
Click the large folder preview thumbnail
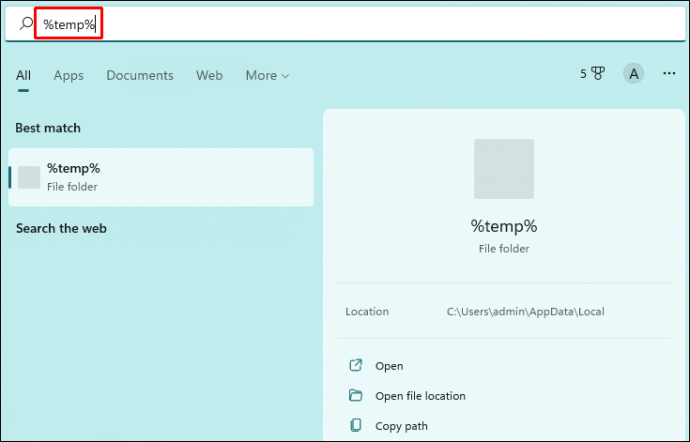(x=504, y=169)
